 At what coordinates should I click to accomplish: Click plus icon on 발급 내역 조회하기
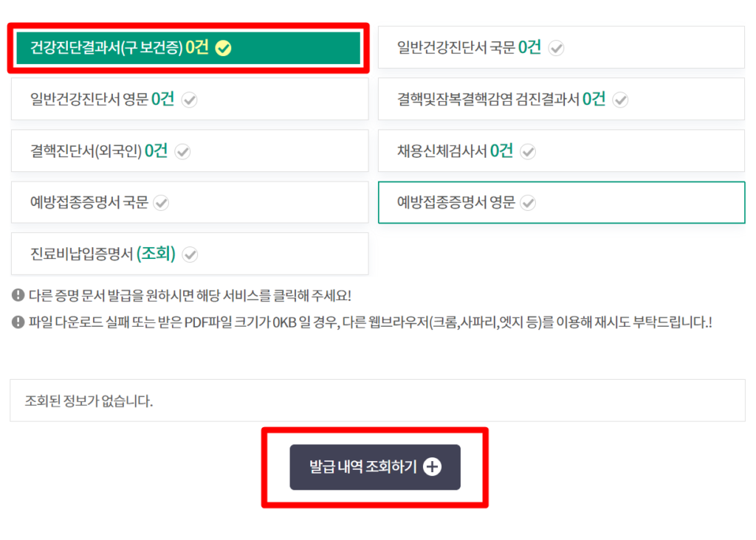[433, 467]
